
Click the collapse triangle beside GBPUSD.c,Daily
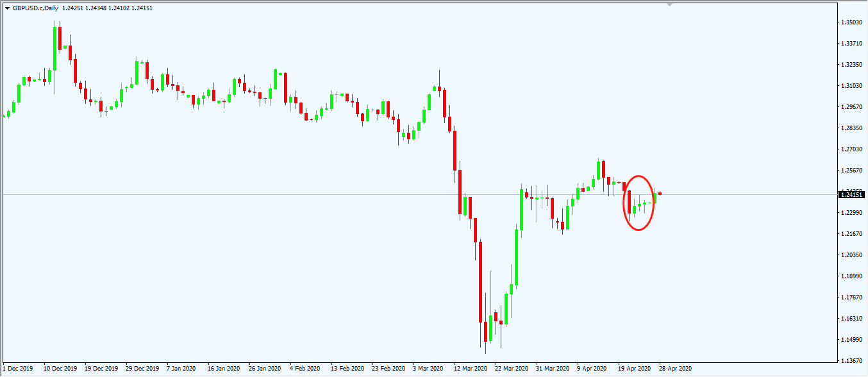pos(8,8)
